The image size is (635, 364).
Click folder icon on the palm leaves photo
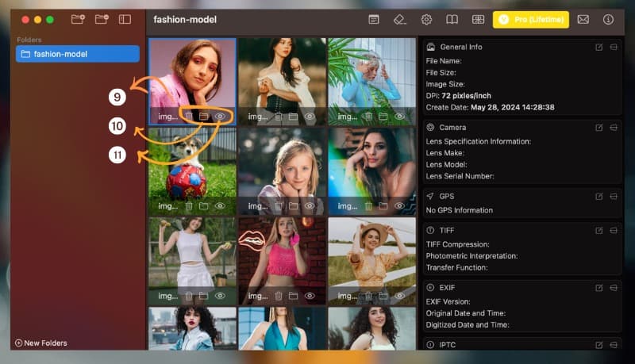coord(383,117)
